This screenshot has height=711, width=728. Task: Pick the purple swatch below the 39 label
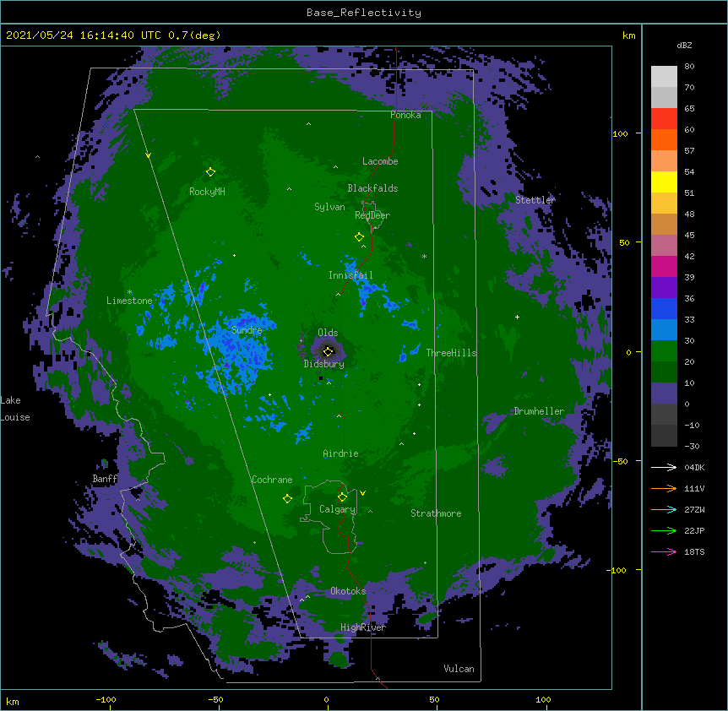(664, 287)
